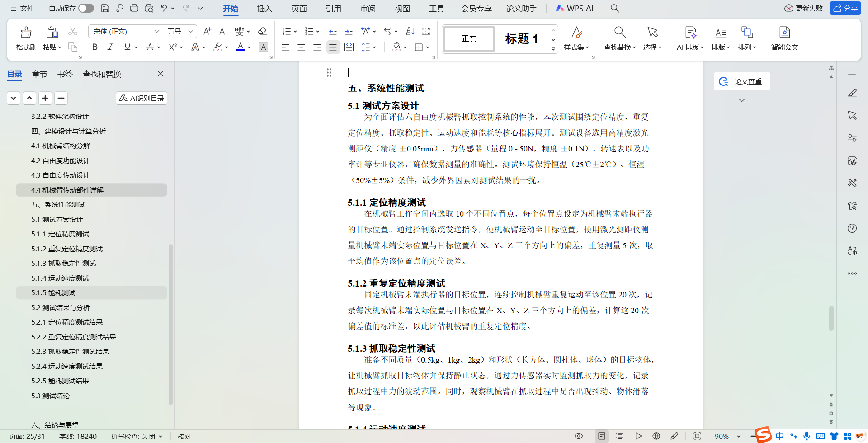Viewport: 868px width, 443px height.
Task: Toggle character shading A button
Action: [264, 47]
